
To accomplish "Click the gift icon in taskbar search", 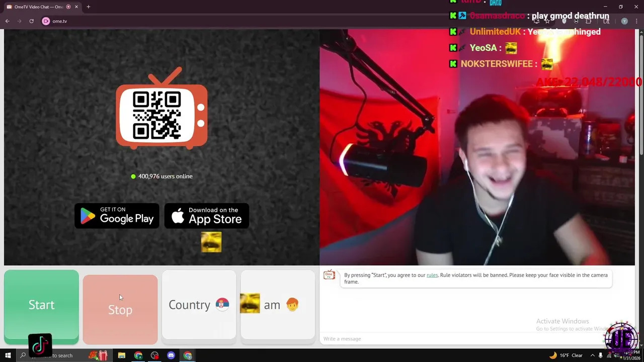I will tap(103, 355).
